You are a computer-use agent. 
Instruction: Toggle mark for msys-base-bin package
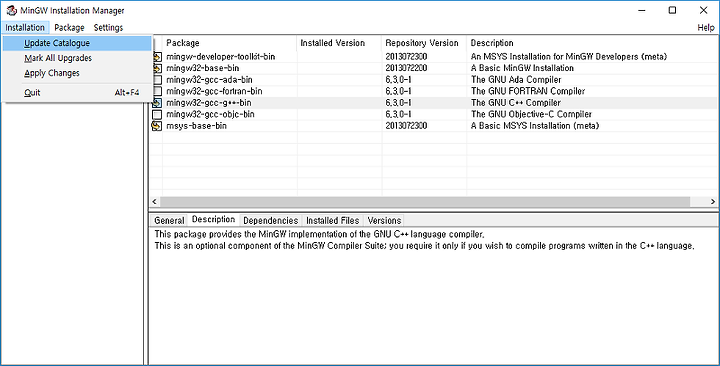point(157,126)
